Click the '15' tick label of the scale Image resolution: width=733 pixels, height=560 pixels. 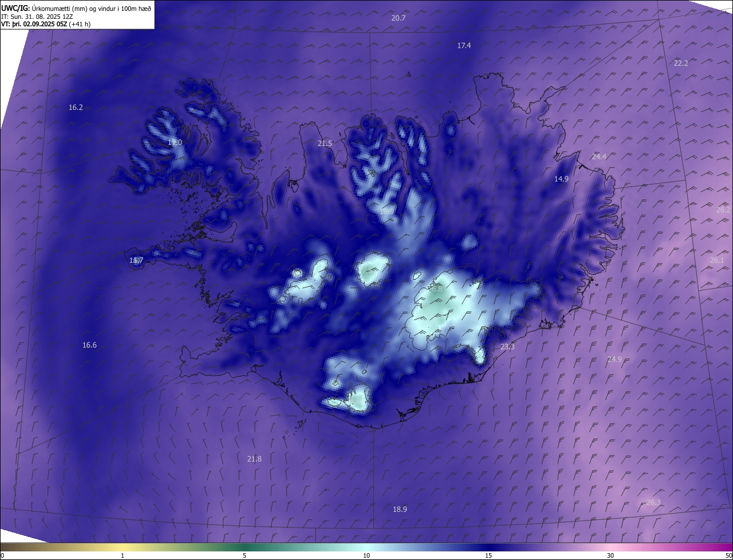tap(488, 555)
